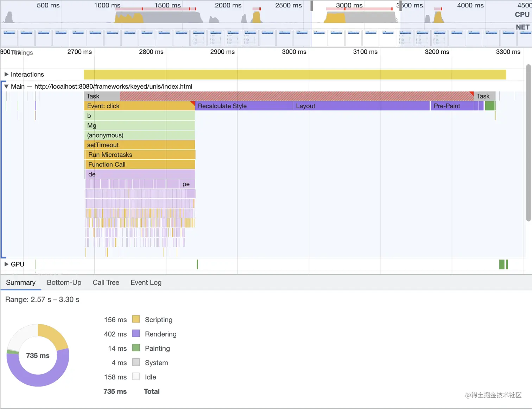Image resolution: width=532 pixels, height=409 pixels.
Task: Expand the Interactions track
Action: tap(6, 75)
